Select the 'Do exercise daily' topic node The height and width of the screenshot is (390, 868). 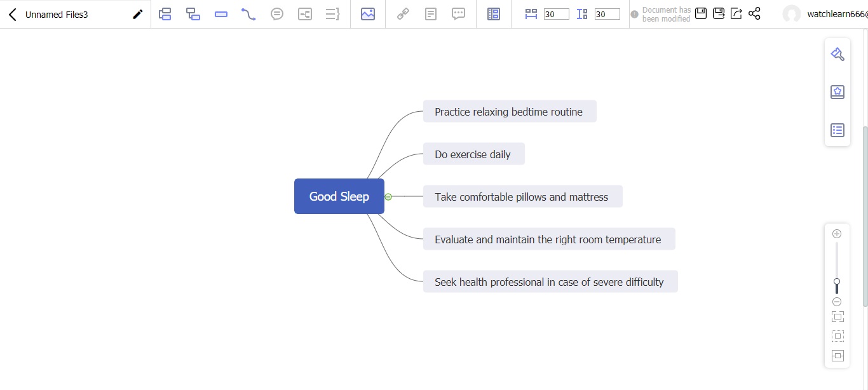pos(473,154)
